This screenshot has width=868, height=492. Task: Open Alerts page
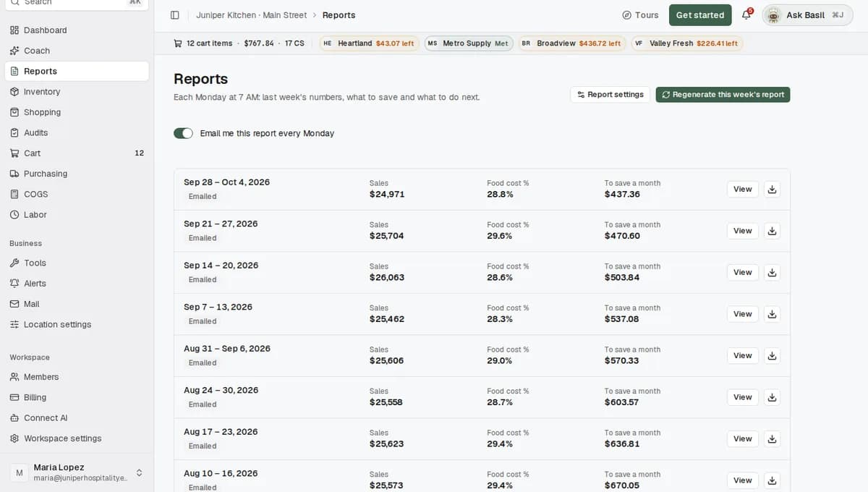pyautogui.click(x=77, y=284)
